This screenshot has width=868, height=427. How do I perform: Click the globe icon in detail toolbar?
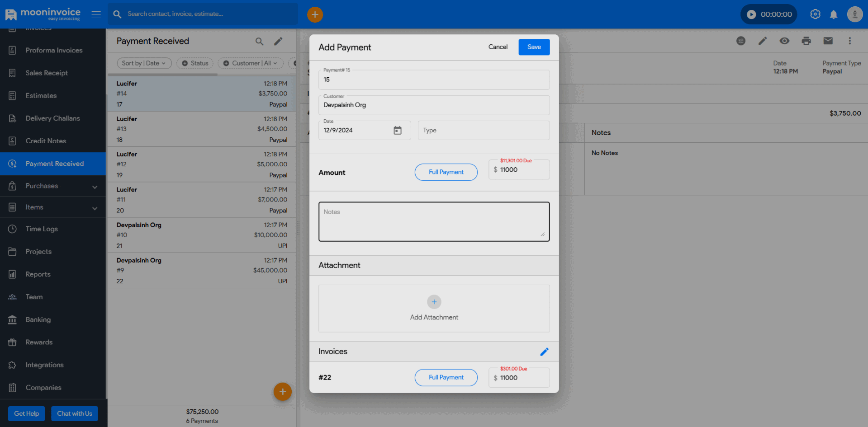[741, 41]
